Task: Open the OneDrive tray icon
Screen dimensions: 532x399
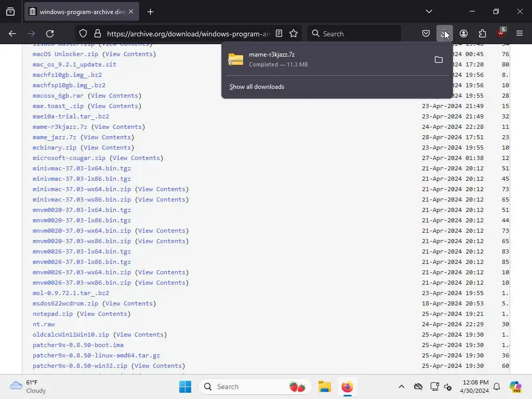Action: click(418, 387)
